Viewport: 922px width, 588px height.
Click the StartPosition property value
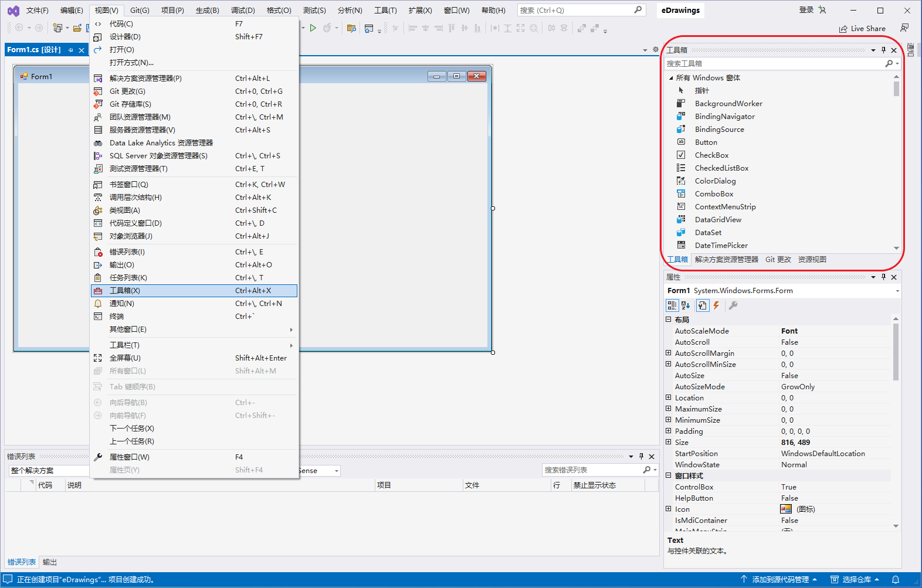pos(823,454)
